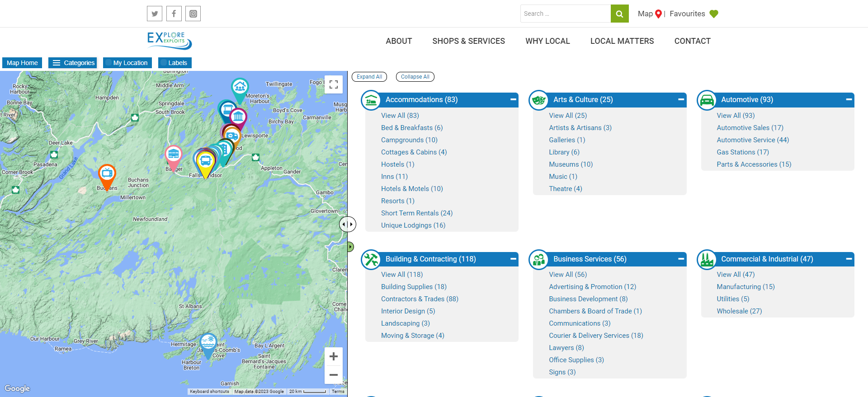
Task: Open the WHY LOCAL menu
Action: click(x=547, y=41)
